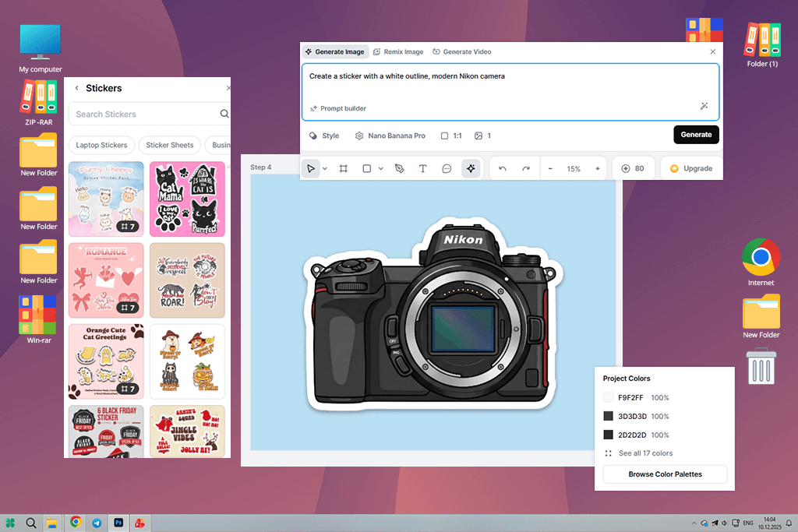Click the taskbar Search magnifier
This screenshot has width=798, height=532.
click(x=31, y=523)
